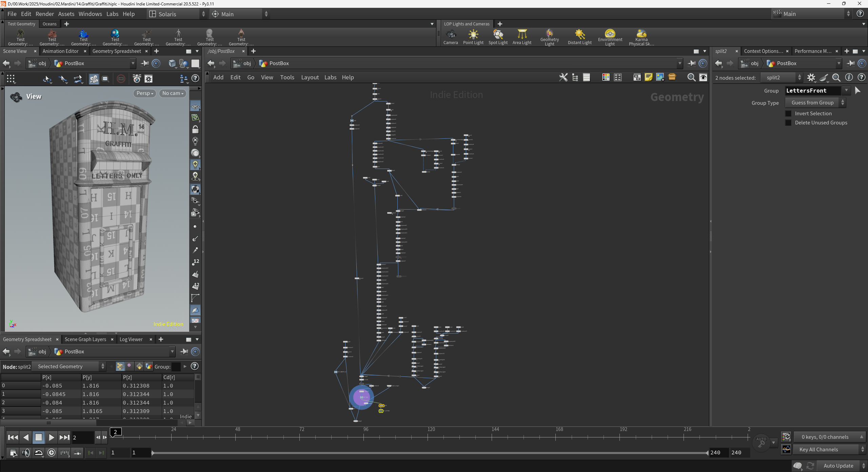Open the global Houdini help icon

point(860,14)
